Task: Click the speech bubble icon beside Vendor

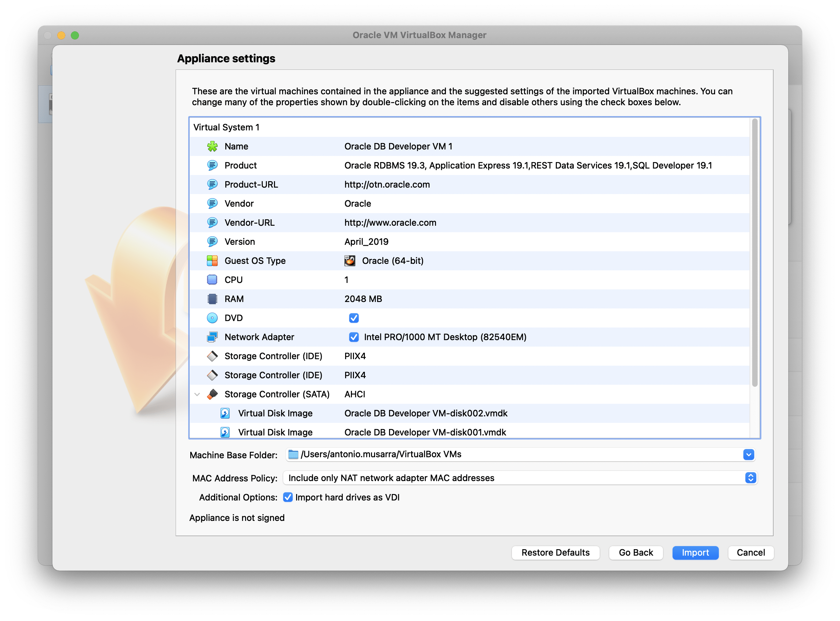Action: pos(212,204)
